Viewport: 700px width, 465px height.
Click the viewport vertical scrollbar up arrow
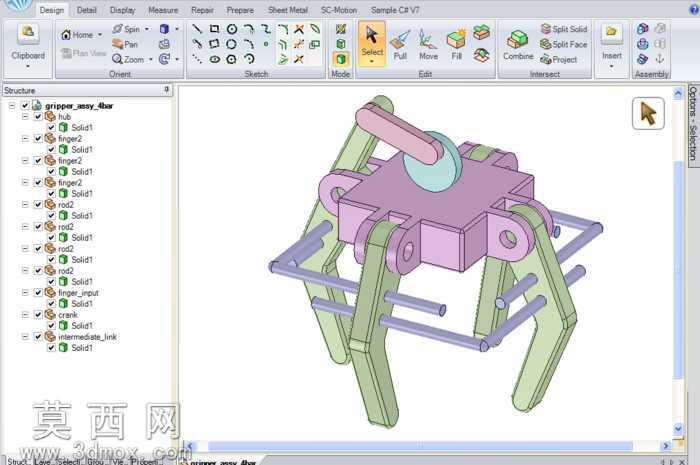[678, 93]
